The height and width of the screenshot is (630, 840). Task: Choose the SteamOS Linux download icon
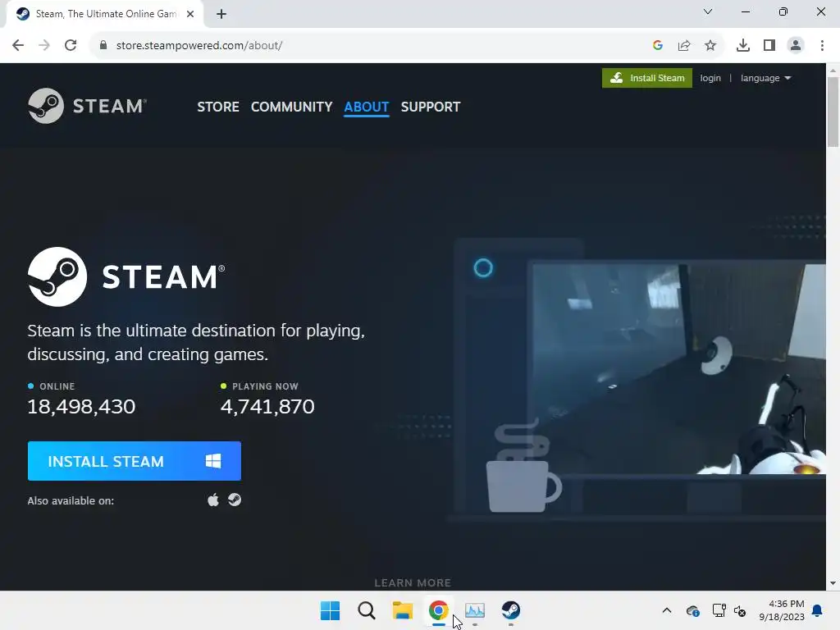235,500
